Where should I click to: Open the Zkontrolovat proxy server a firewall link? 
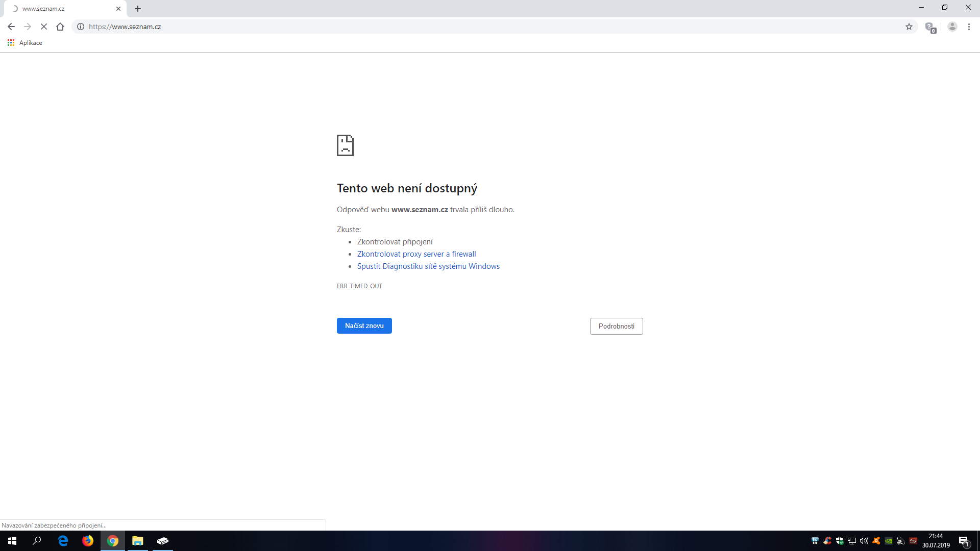point(416,254)
